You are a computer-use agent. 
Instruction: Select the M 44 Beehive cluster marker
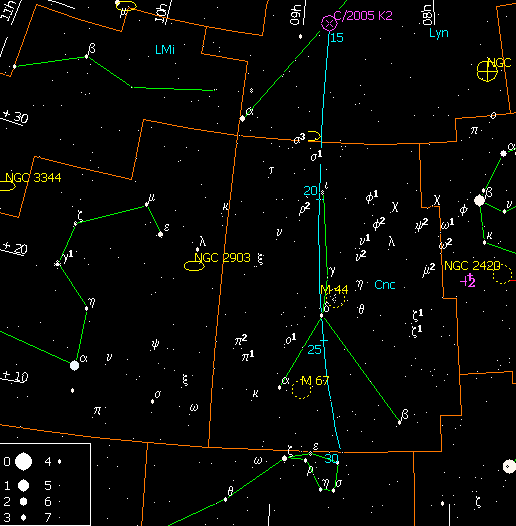click(335, 299)
